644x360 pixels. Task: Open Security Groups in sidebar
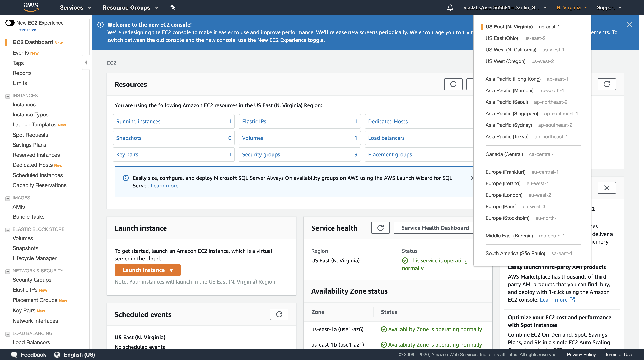click(x=32, y=280)
